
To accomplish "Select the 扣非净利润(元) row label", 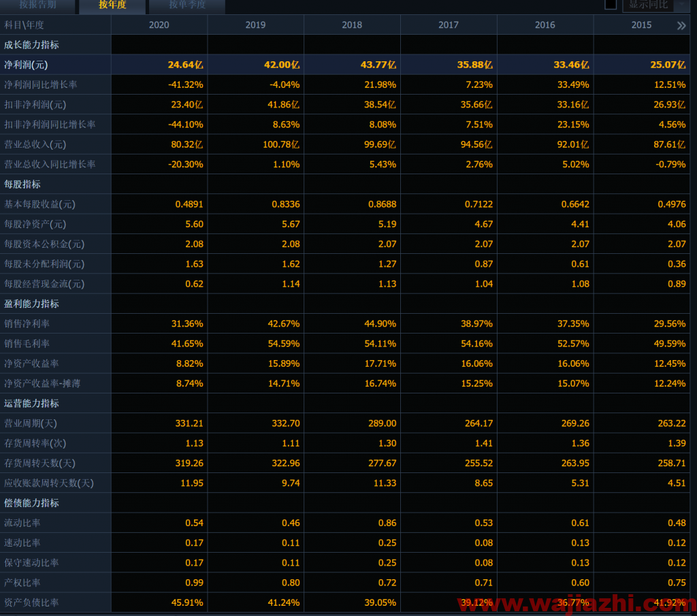I will tap(35, 105).
